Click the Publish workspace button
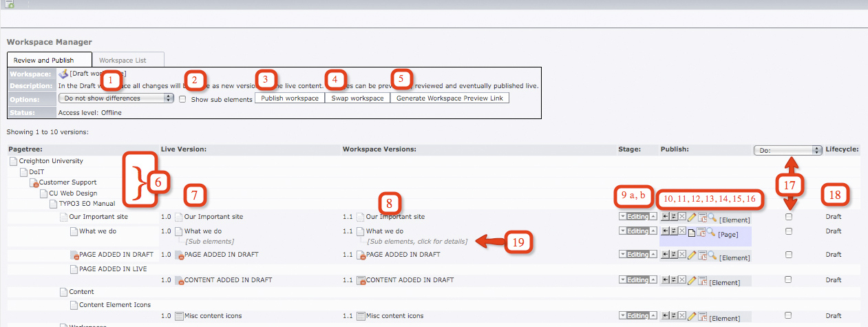This screenshot has width=868, height=327. pos(290,98)
